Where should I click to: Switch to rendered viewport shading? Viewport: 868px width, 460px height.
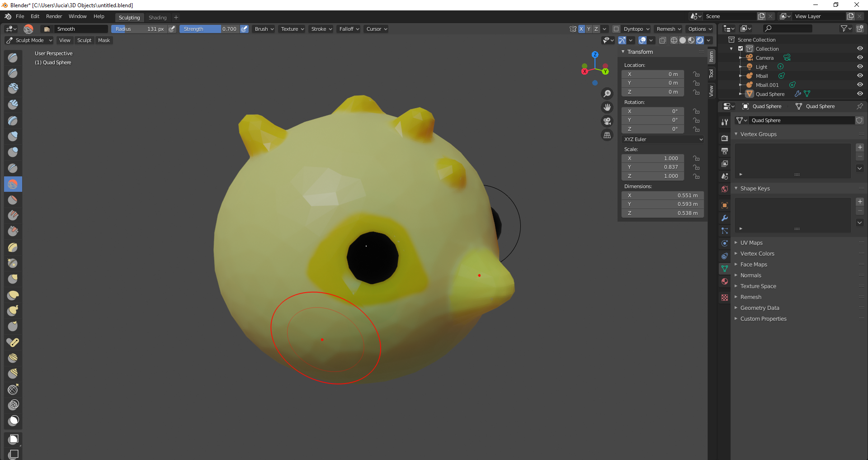pos(700,40)
